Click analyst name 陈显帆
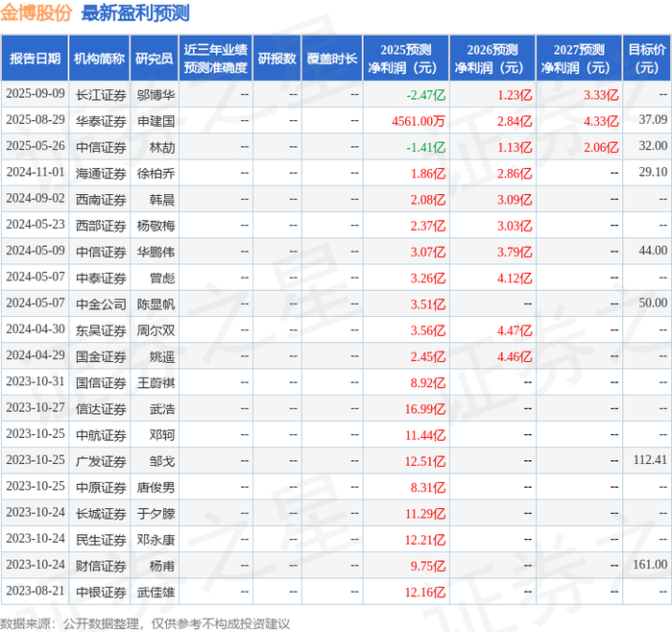Screen dimensions: 672x632 [x=156, y=304]
